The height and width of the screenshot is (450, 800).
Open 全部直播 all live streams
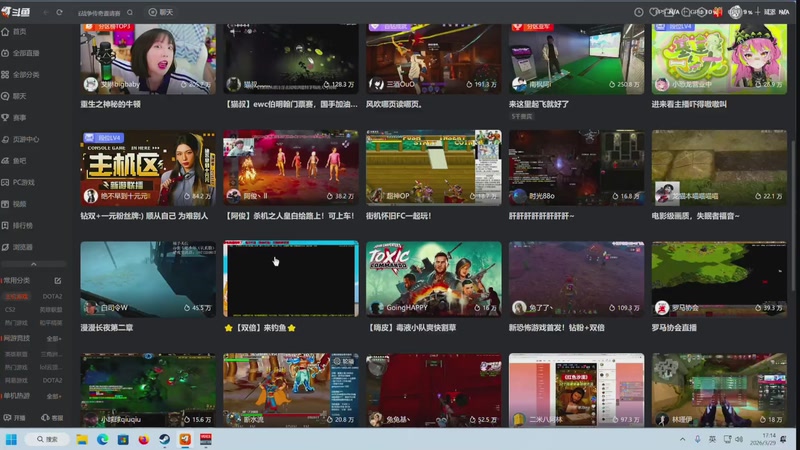(20, 53)
